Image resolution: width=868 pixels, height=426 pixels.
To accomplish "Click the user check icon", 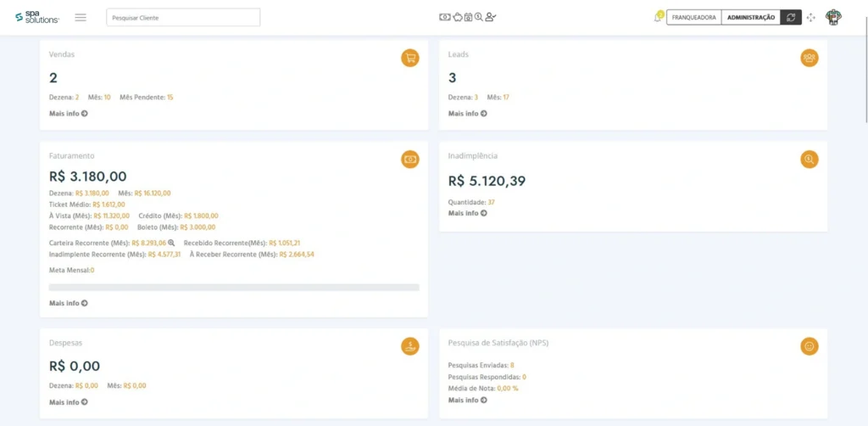I will (x=491, y=17).
